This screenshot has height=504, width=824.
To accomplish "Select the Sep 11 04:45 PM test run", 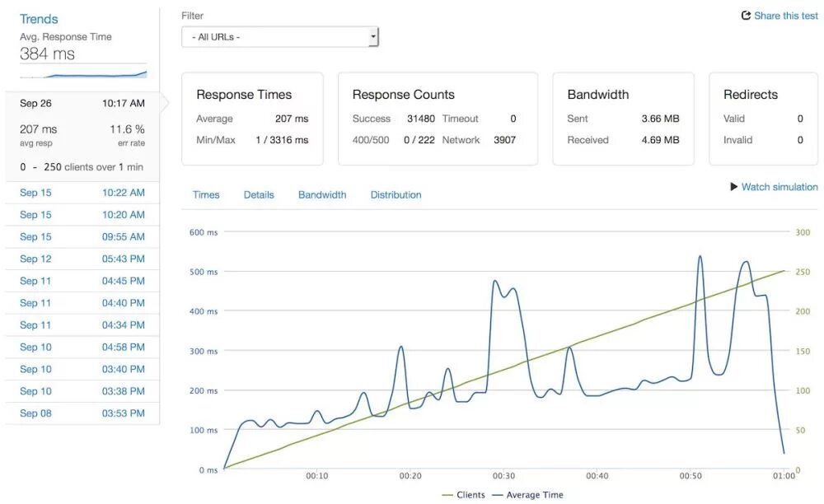I will tap(82, 281).
